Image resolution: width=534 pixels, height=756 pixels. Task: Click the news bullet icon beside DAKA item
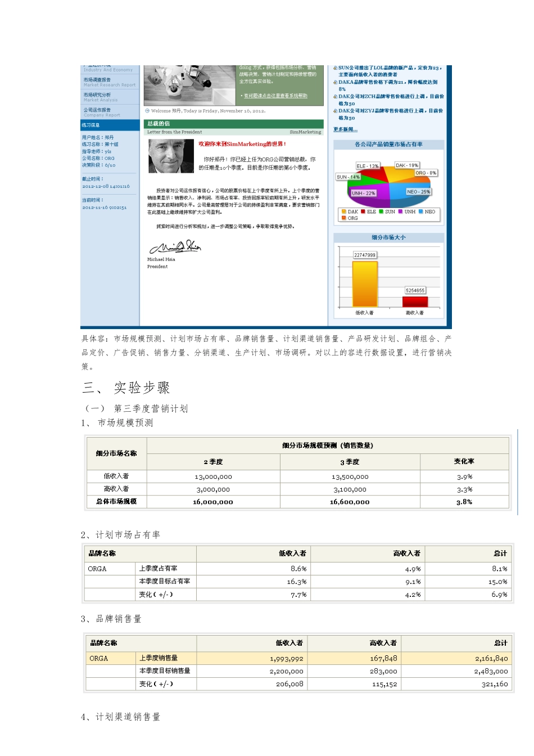point(335,82)
